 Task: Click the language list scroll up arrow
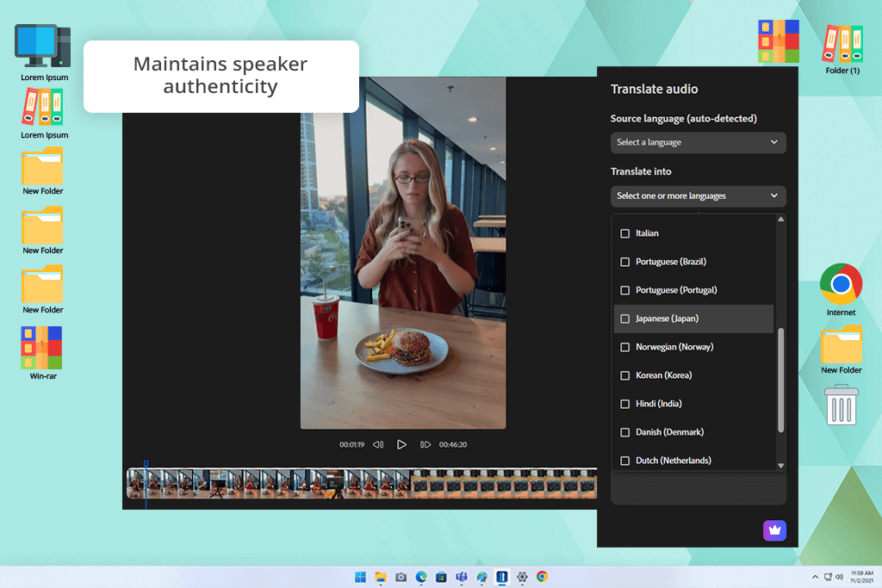tap(780, 220)
